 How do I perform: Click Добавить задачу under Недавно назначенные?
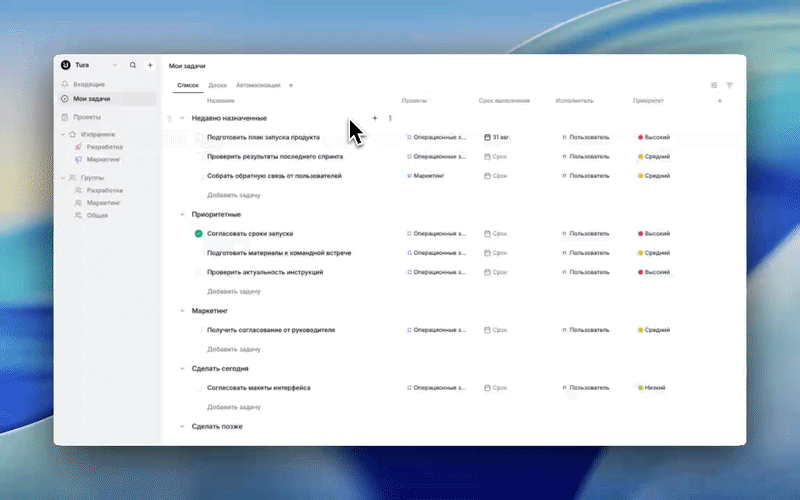coord(234,195)
